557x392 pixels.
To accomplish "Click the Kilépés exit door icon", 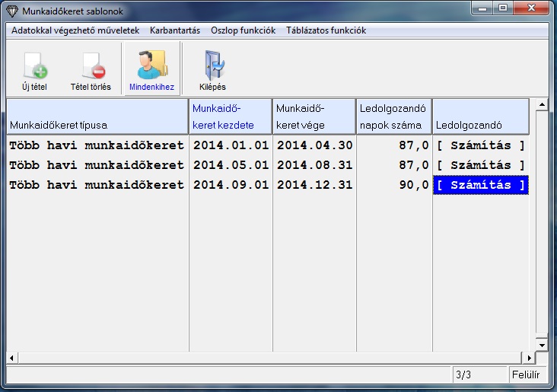I will 212,66.
